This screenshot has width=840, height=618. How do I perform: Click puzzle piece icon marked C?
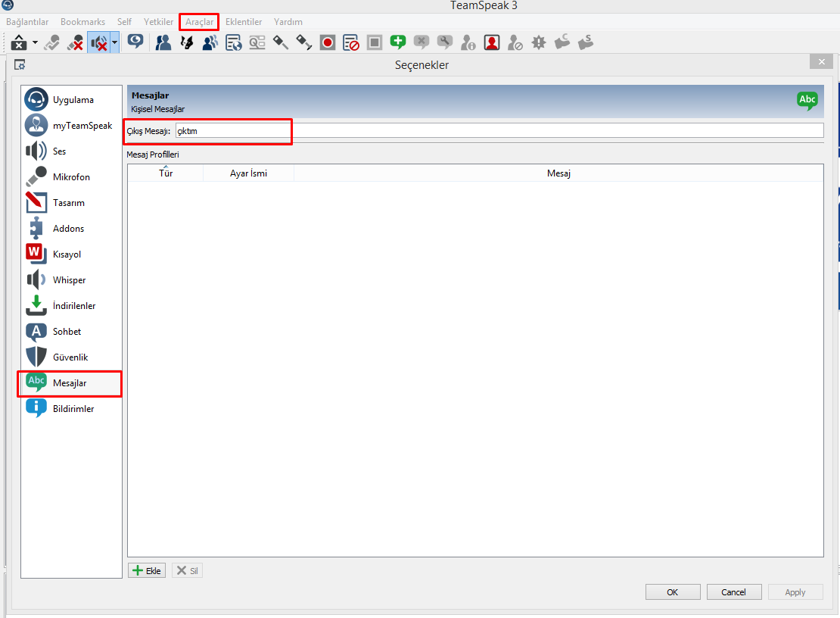click(562, 42)
